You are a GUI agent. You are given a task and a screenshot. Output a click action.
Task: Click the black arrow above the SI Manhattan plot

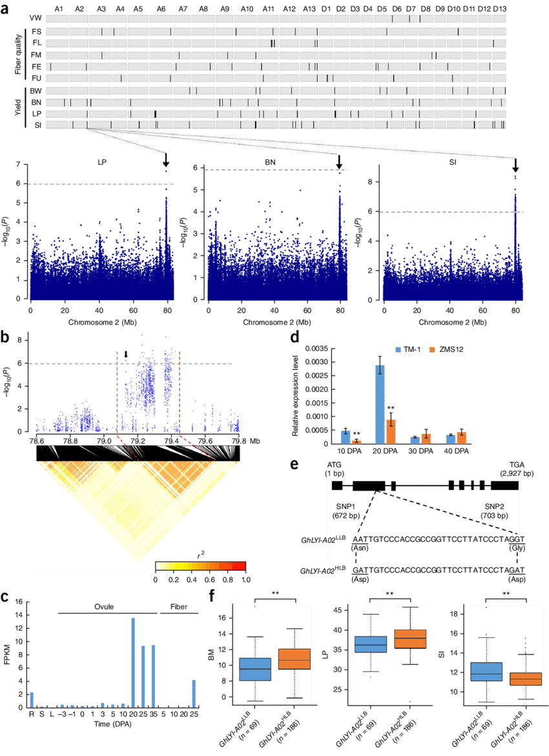515,167
